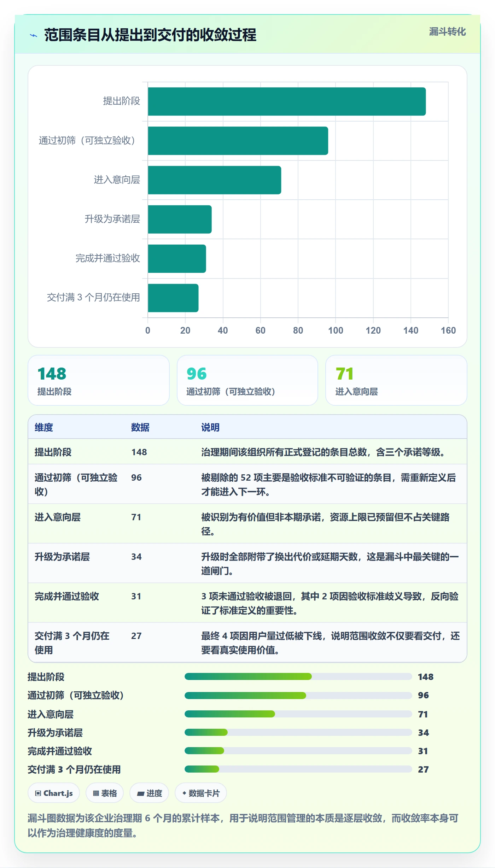Click the 交付满 3 个月仍在使用 chart bar
The height and width of the screenshot is (868, 495).
tap(173, 298)
